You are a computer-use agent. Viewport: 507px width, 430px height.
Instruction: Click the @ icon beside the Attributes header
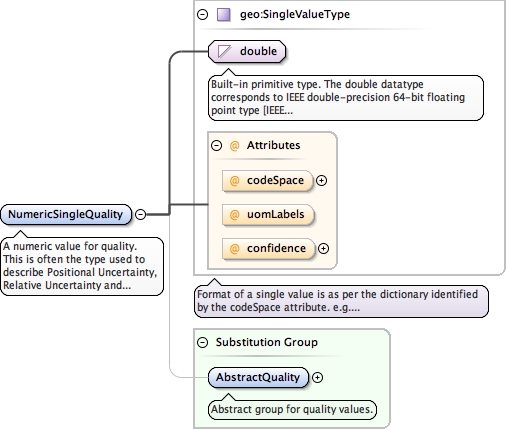(235, 146)
